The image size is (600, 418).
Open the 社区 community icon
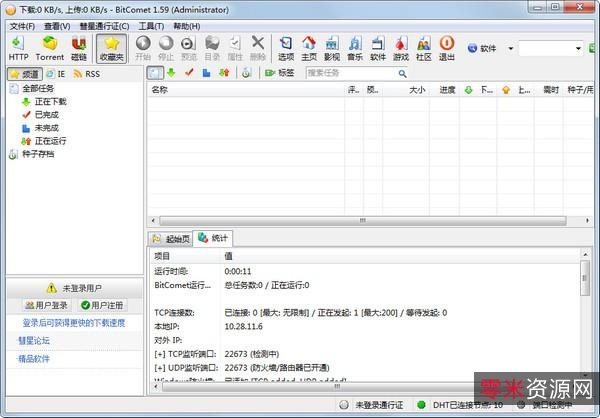(x=424, y=48)
